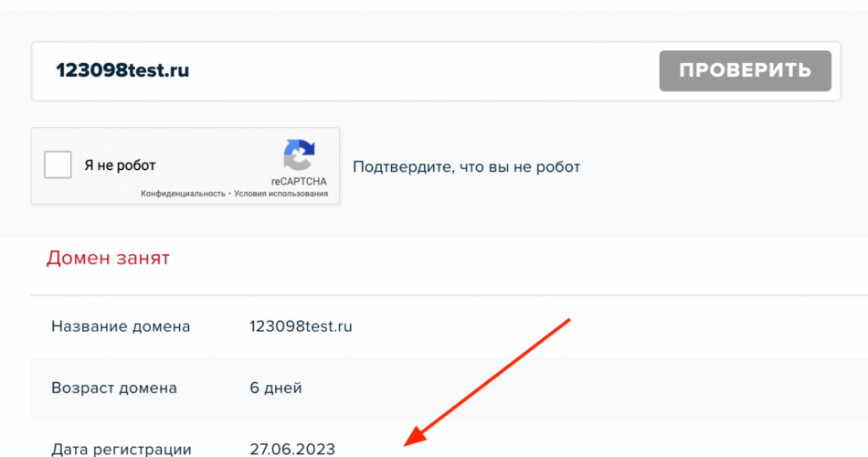The width and height of the screenshot is (868, 457).
Task: Check the "Я не робот" reCAPTCHA checkbox
Action: pos(58,165)
